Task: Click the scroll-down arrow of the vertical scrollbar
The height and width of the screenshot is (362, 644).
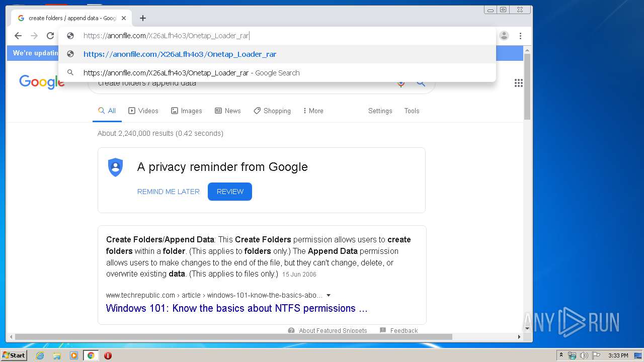Action: 527,329
